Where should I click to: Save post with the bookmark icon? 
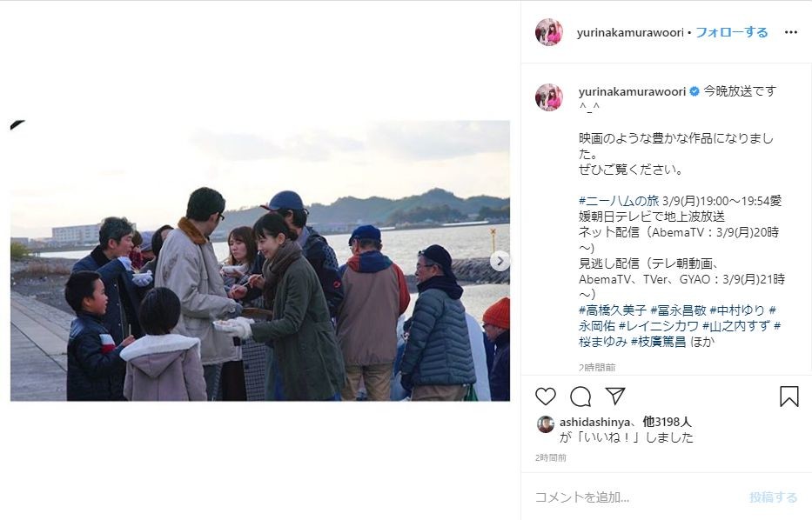click(x=789, y=397)
